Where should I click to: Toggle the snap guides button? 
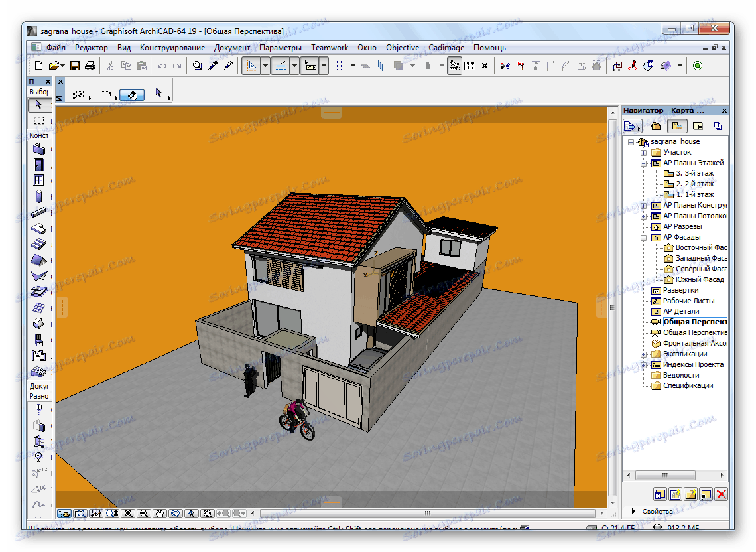click(281, 66)
